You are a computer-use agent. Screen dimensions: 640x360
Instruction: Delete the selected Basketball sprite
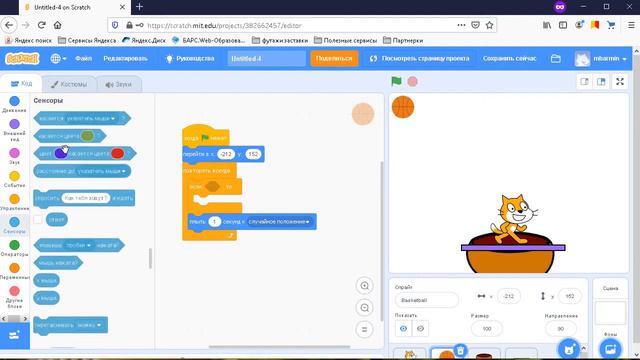460,350
